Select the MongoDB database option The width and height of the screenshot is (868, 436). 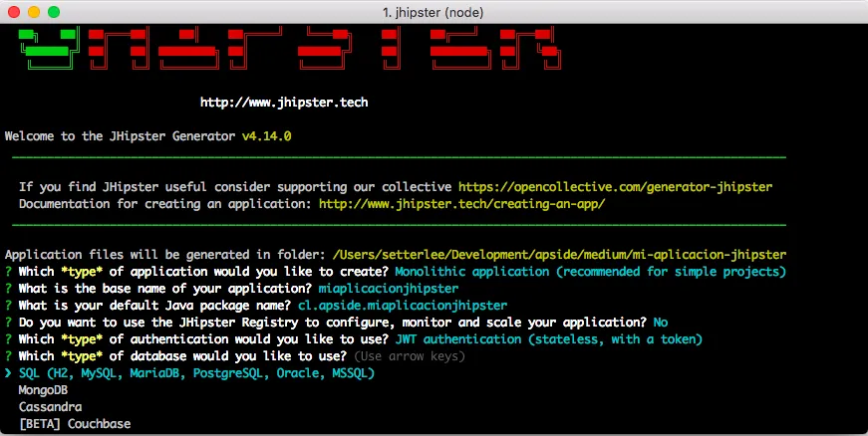coord(43,390)
